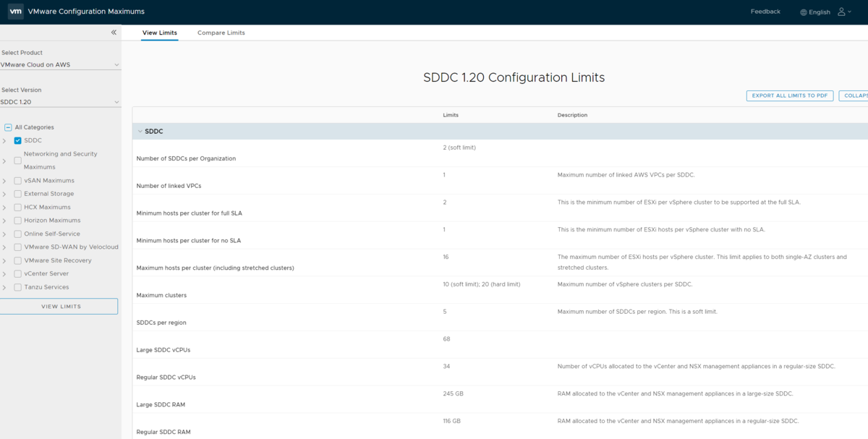Click the VMware vm logo icon

[15, 12]
